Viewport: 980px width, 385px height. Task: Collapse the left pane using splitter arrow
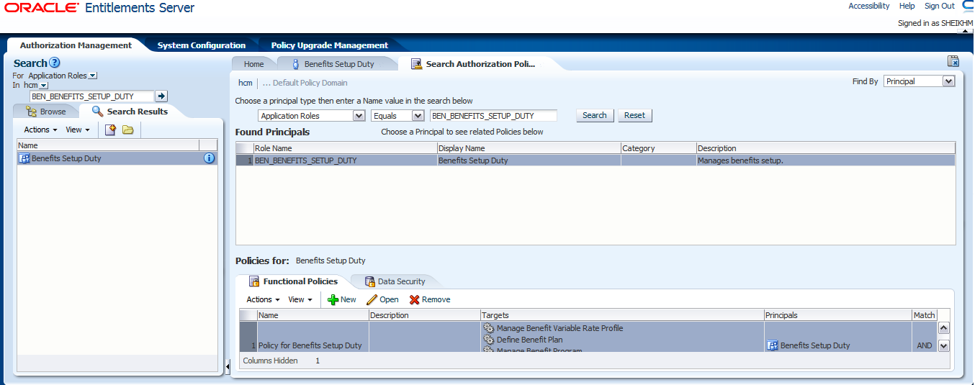coord(228,368)
